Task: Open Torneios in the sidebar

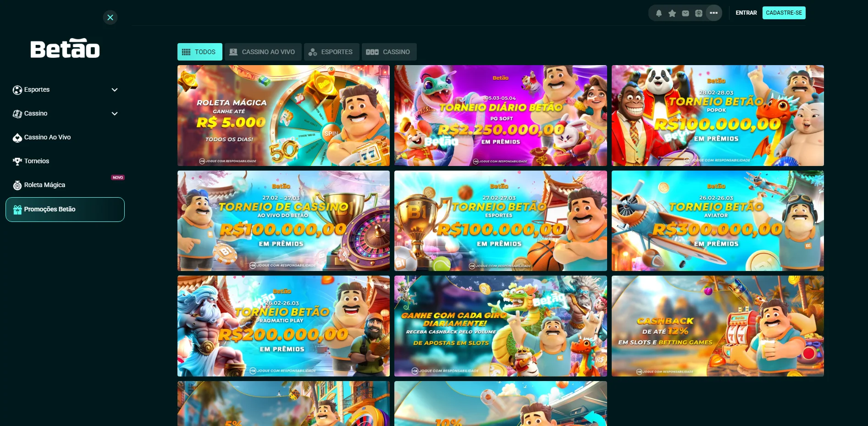Action: [65, 161]
